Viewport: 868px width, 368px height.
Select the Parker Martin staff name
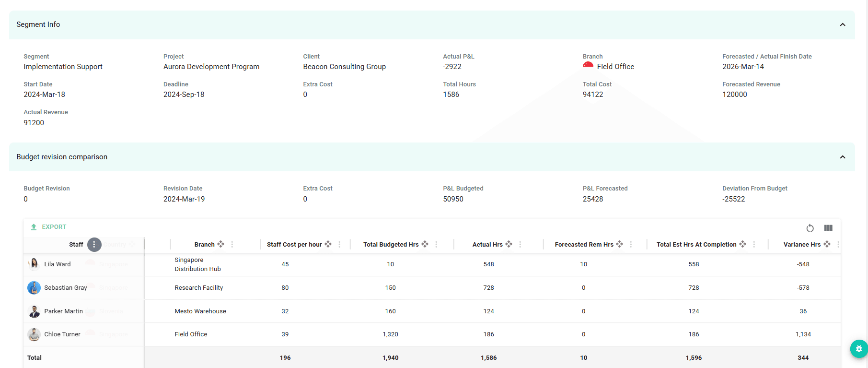(x=63, y=311)
